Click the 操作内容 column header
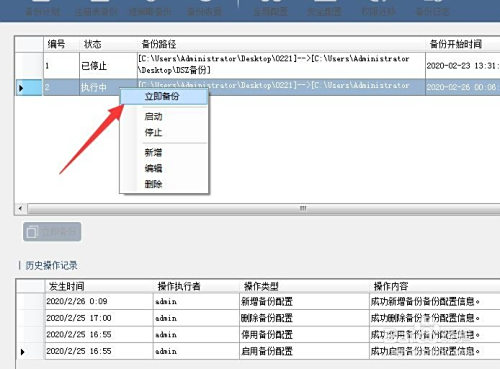500x369 pixels. [x=435, y=286]
